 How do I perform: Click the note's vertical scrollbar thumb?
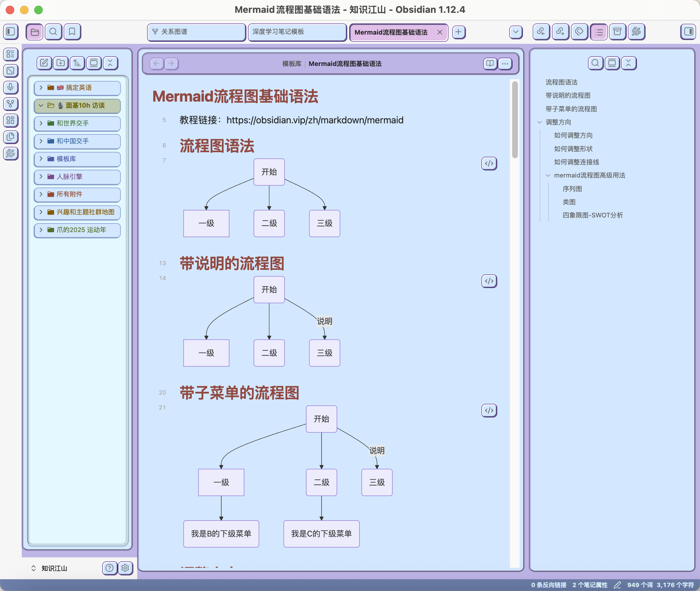point(515,119)
